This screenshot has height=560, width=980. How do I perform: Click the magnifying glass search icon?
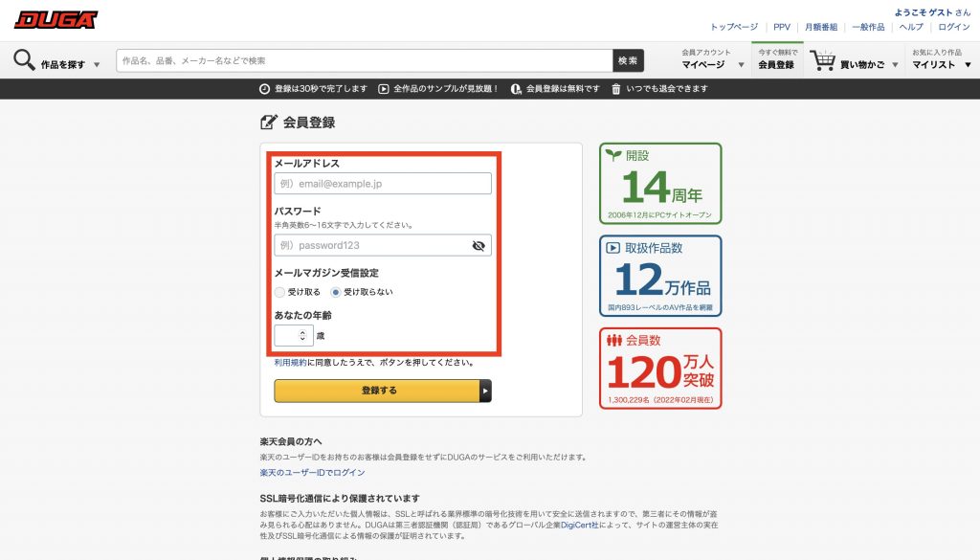pyautogui.click(x=24, y=60)
